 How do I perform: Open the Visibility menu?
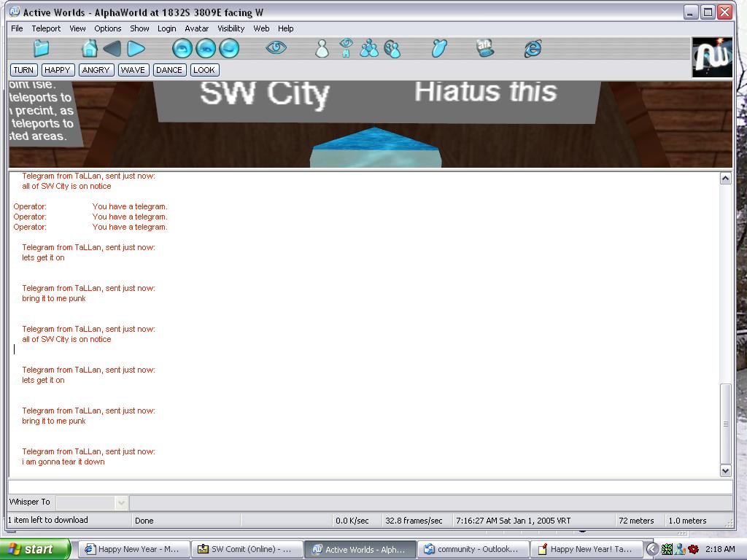231,28
